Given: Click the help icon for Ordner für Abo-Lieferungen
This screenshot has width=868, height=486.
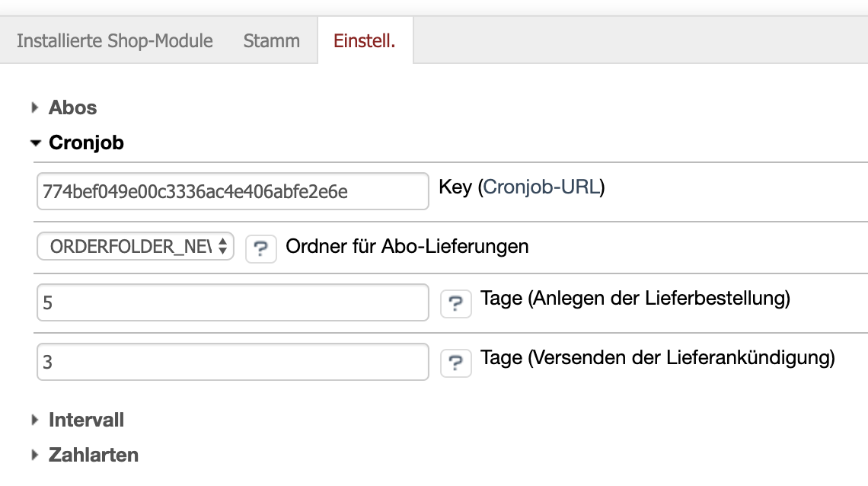Looking at the screenshot, I should coord(260,248).
